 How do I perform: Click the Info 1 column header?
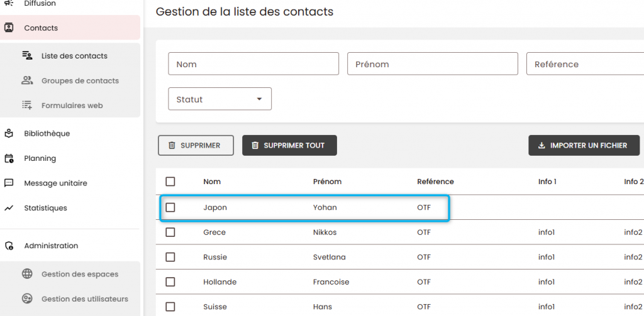(547, 182)
